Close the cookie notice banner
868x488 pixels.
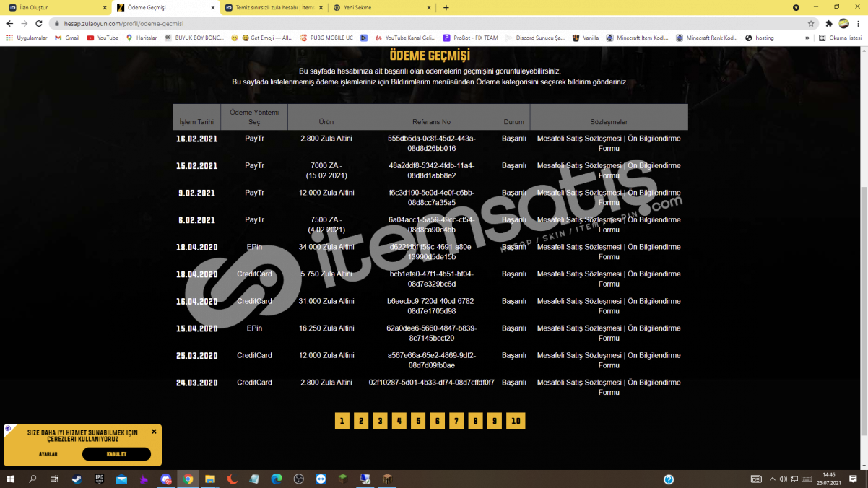pyautogui.click(x=154, y=432)
